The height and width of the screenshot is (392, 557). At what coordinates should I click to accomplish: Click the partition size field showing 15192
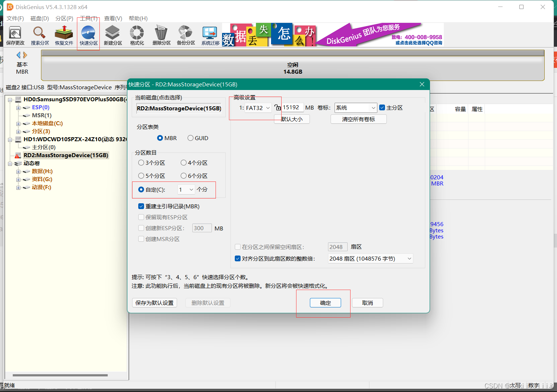click(x=292, y=107)
